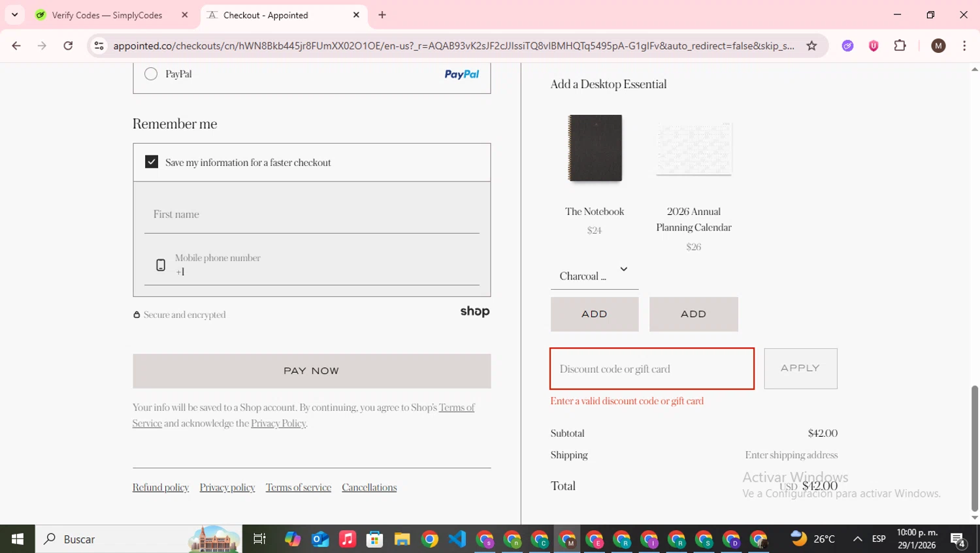Open Task View on the taskbar
Screen dimensions: 980x553
[259, 539]
